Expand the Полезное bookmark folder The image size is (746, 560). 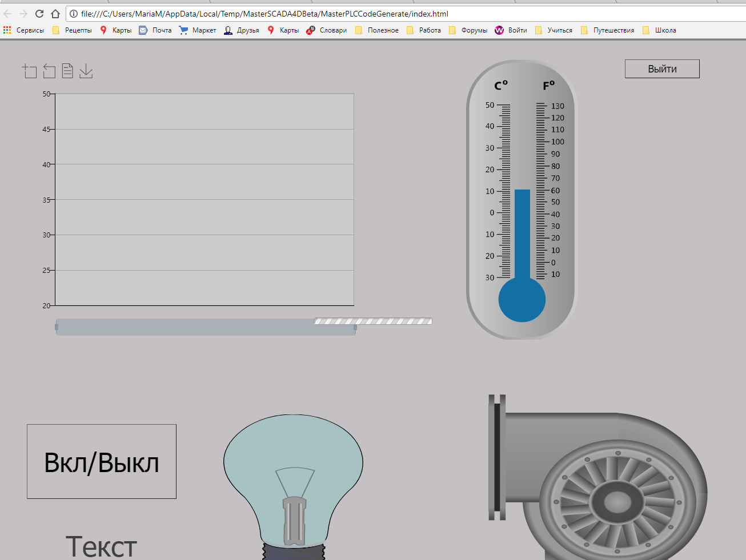tap(377, 30)
